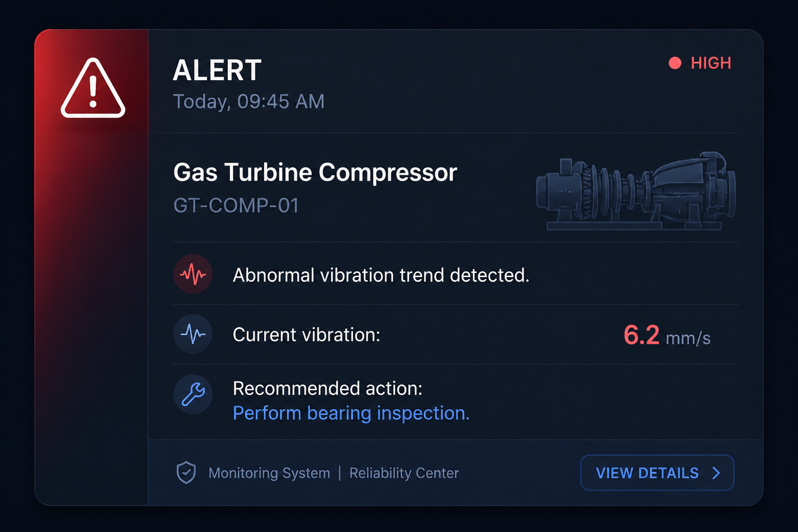
Task: Open the Monitoring System footer label
Action: (x=269, y=473)
